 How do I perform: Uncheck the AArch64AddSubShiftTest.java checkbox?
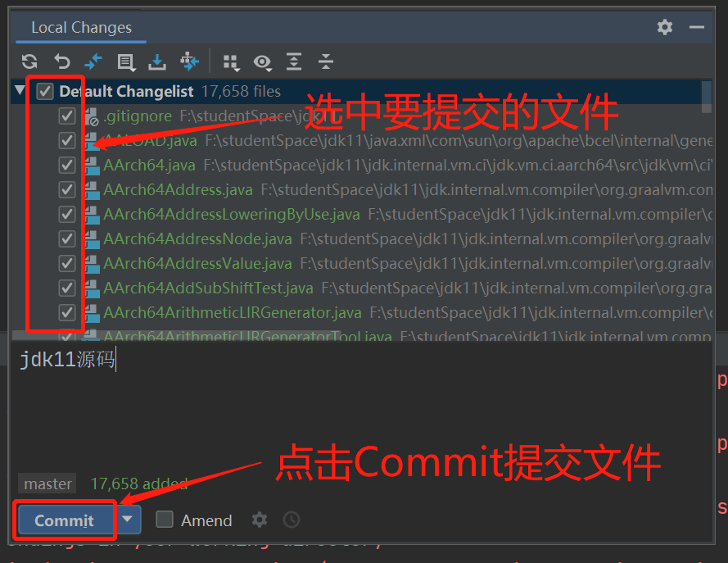click(67, 288)
